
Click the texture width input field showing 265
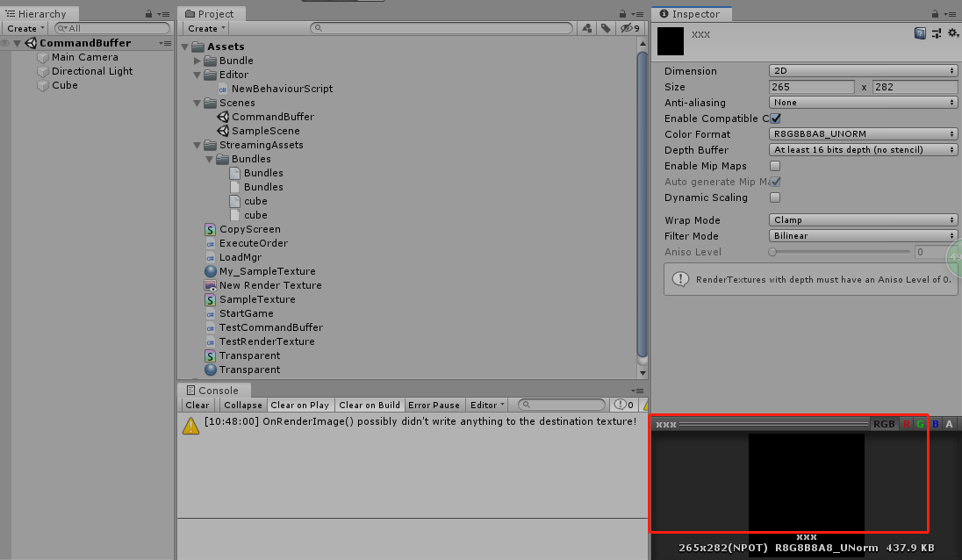coord(810,87)
